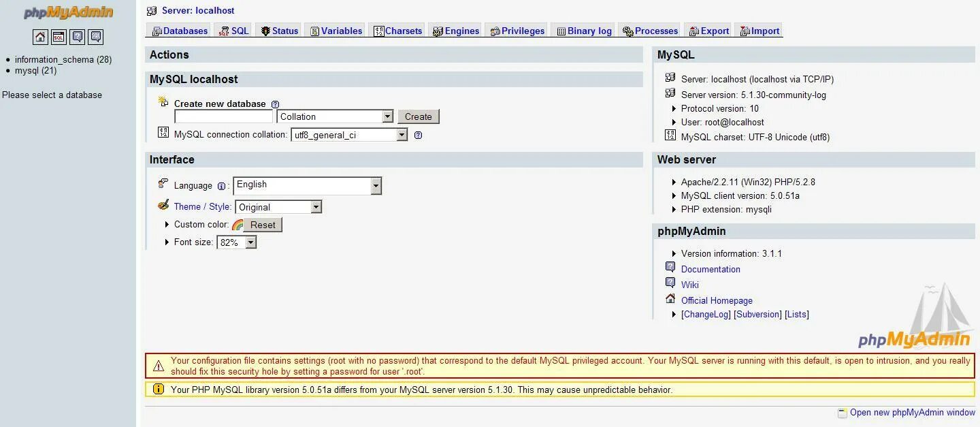Click the red warning triangle icon
980x427 pixels.
point(159,366)
